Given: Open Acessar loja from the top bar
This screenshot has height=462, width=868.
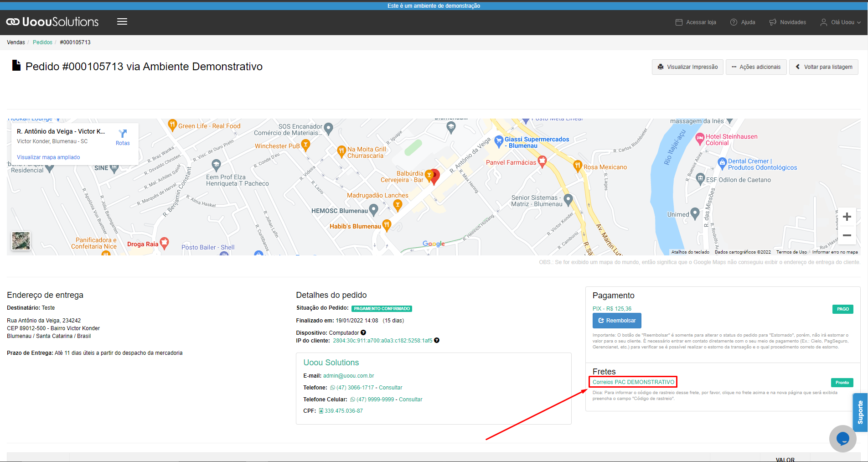Looking at the screenshot, I should pyautogui.click(x=696, y=22).
